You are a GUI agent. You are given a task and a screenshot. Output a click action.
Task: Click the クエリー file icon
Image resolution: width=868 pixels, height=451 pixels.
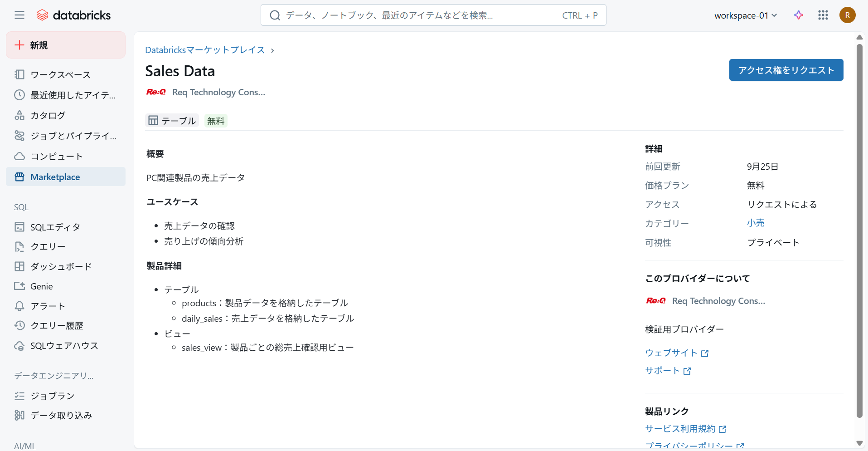pos(19,246)
